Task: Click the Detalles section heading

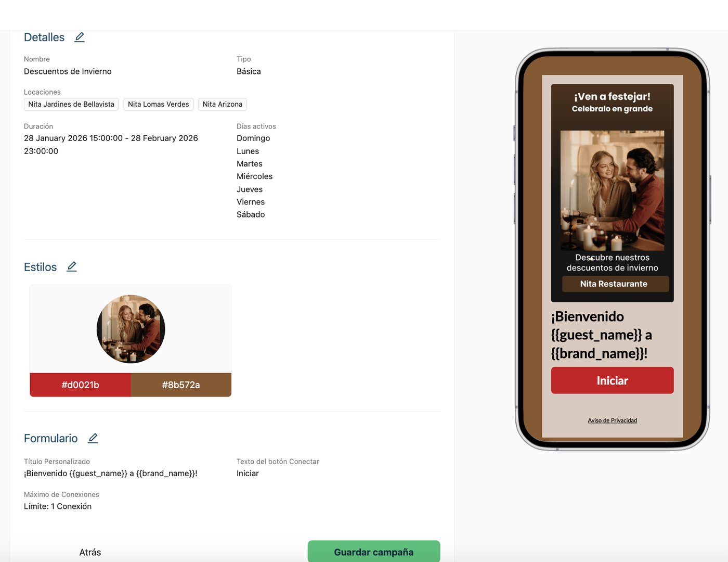Action: tap(44, 37)
